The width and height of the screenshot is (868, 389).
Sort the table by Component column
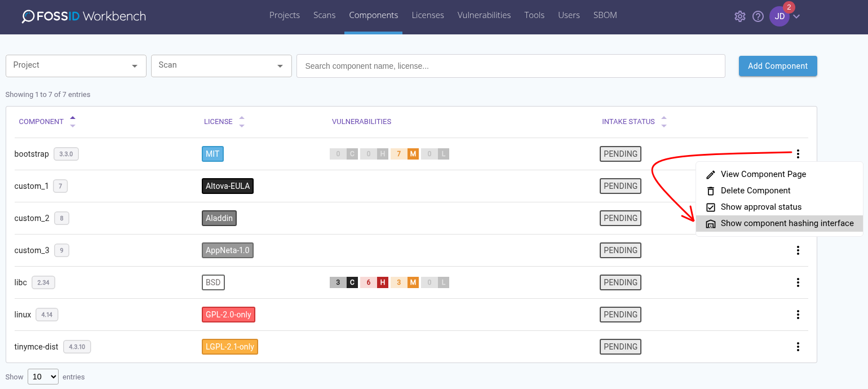(x=47, y=122)
